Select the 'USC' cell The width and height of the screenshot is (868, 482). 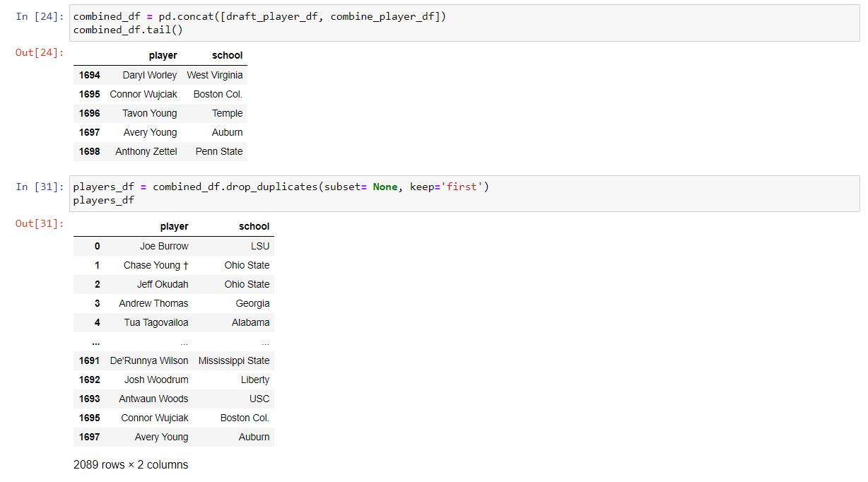[x=259, y=399]
